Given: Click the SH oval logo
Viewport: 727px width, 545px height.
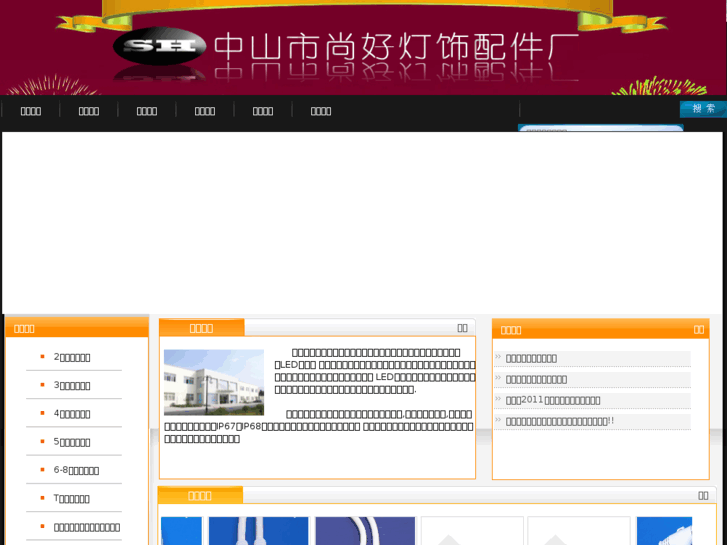Looking at the screenshot, I should (159, 45).
